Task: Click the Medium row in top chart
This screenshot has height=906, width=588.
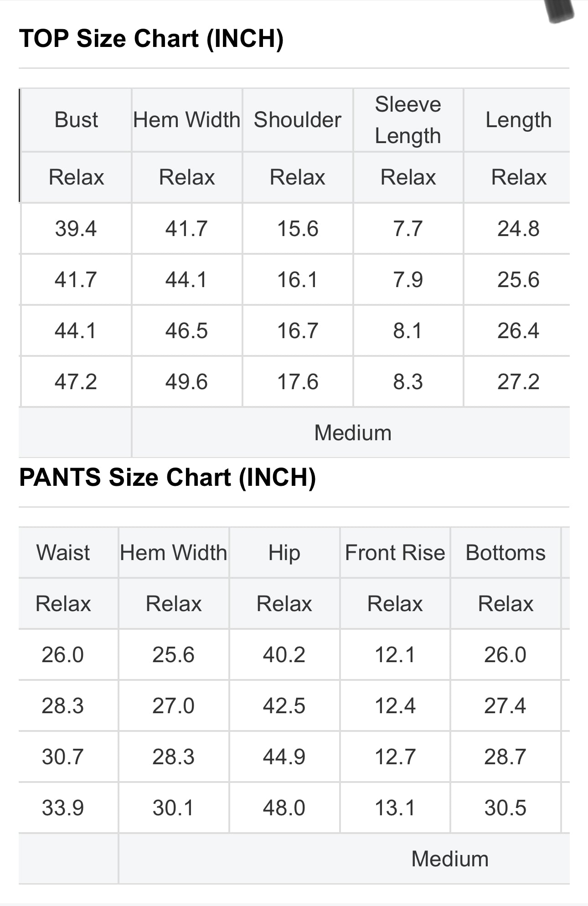Action: 353,432
